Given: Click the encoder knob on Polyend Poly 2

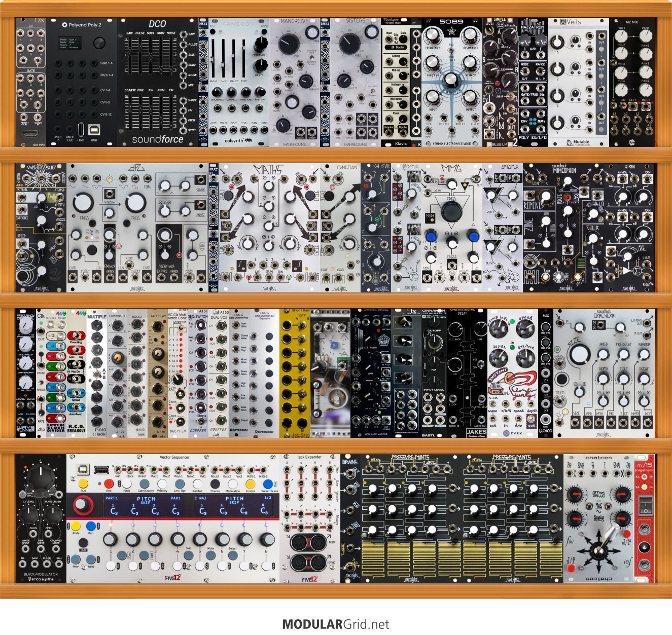Looking at the screenshot, I should [x=99, y=43].
